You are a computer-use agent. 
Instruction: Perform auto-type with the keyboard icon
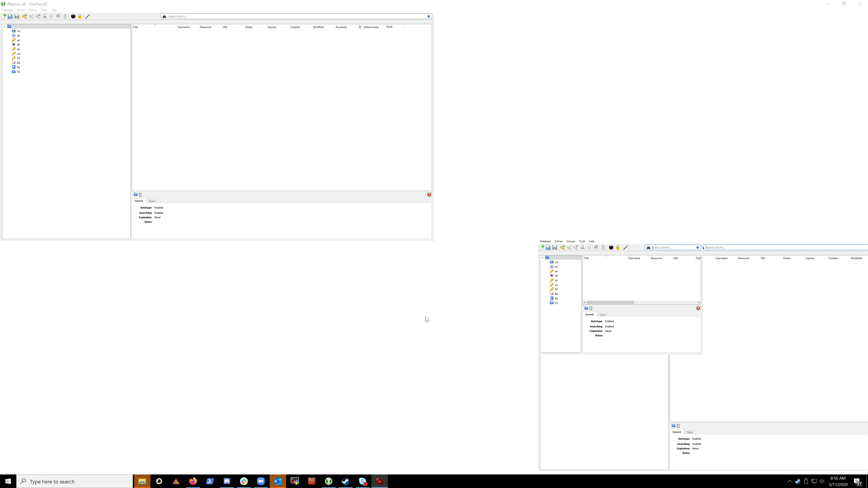65,16
